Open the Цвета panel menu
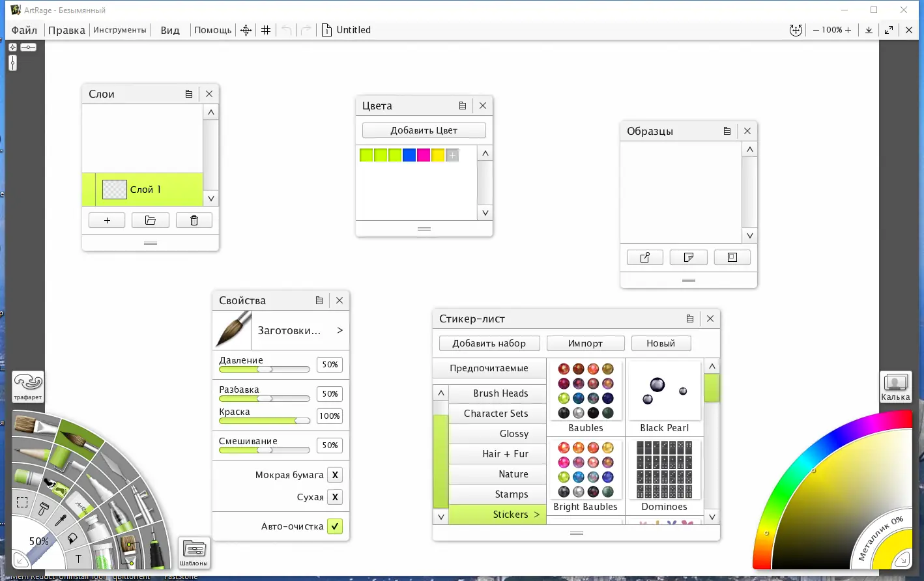 pos(463,106)
